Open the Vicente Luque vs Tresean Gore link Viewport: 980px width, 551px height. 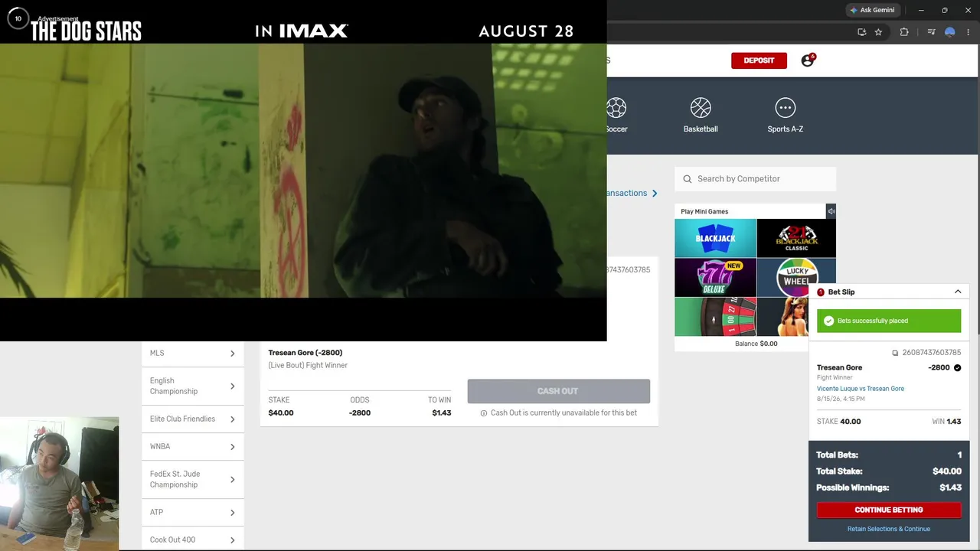pyautogui.click(x=861, y=389)
